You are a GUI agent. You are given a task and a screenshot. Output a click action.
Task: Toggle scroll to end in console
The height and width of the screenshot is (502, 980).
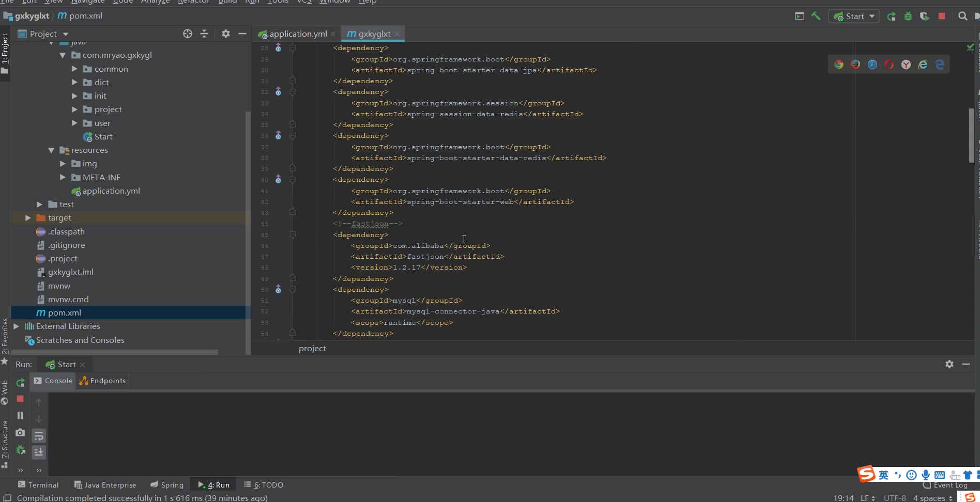(x=39, y=452)
